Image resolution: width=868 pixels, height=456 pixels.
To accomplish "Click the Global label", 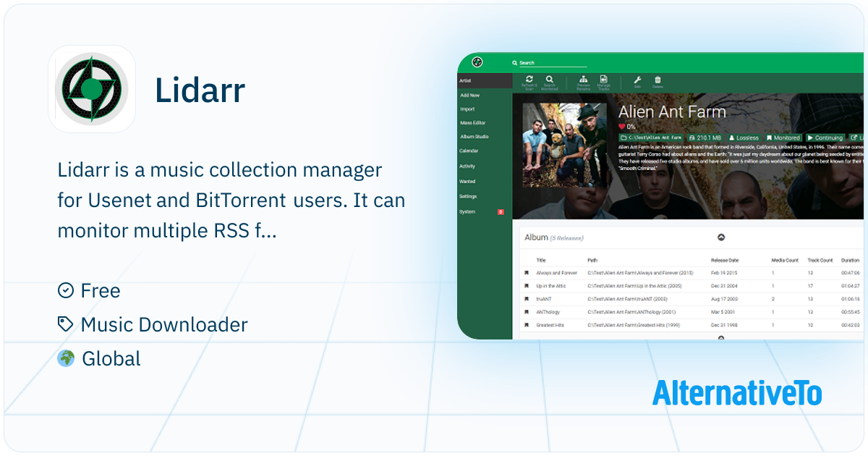I will coord(111,358).
